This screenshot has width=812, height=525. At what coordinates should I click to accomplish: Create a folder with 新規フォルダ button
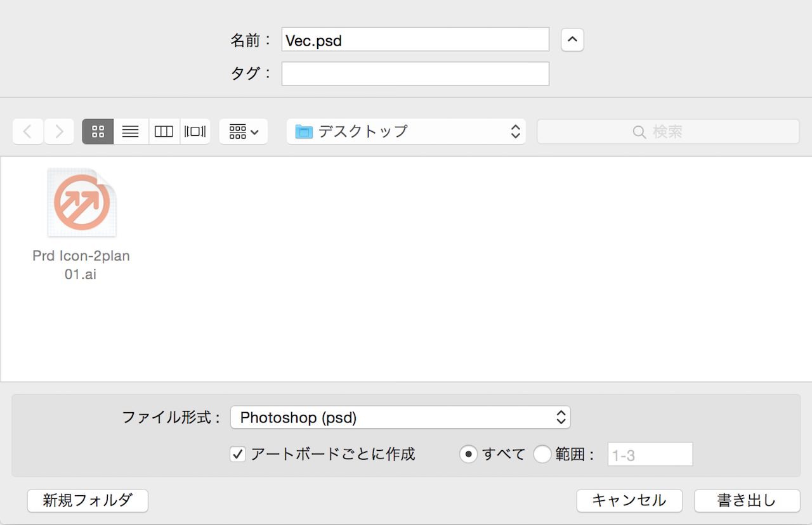(x=88, y=500)
